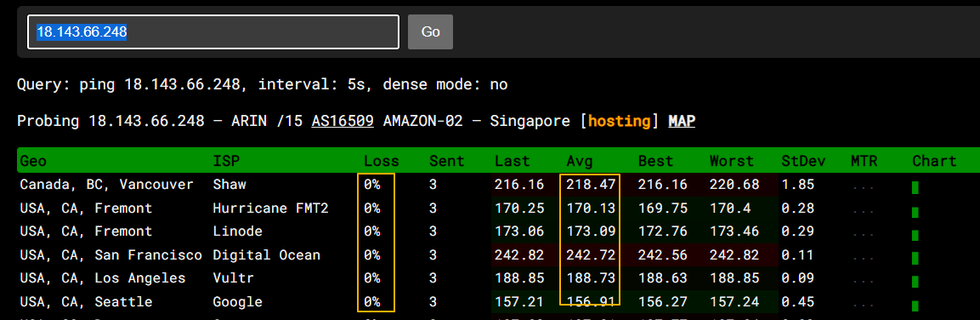Screen dimensions: 980x320
Task: Click the Avg column header
Action: 580,161
